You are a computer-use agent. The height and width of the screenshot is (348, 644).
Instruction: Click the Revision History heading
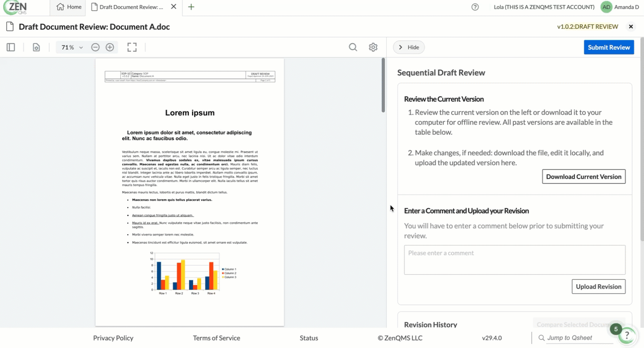[431, 325]
